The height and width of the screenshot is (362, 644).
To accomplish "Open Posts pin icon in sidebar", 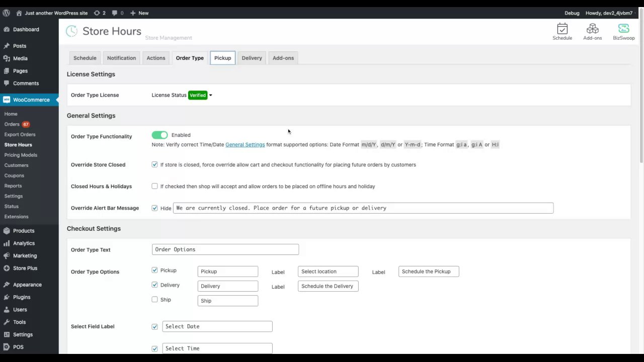I will click(7, 46).
